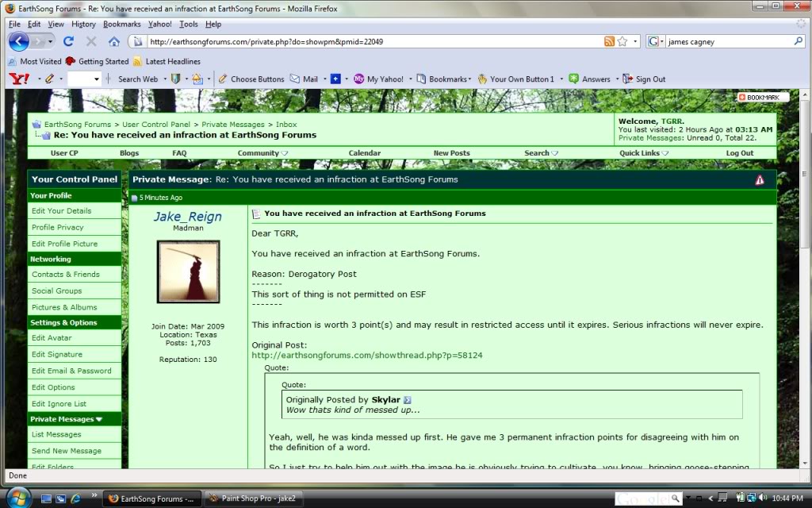Open Yahoo Answers toolbar button
Viewport: 812px width, 508px height.
(x=589, y=79)
